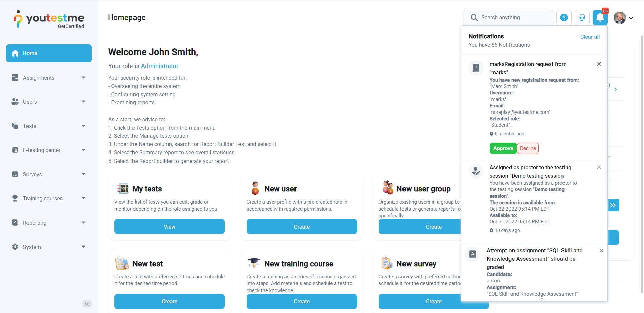Select Home in the sidebar
This screenshot has height=313, width=644.
(49, 53)
